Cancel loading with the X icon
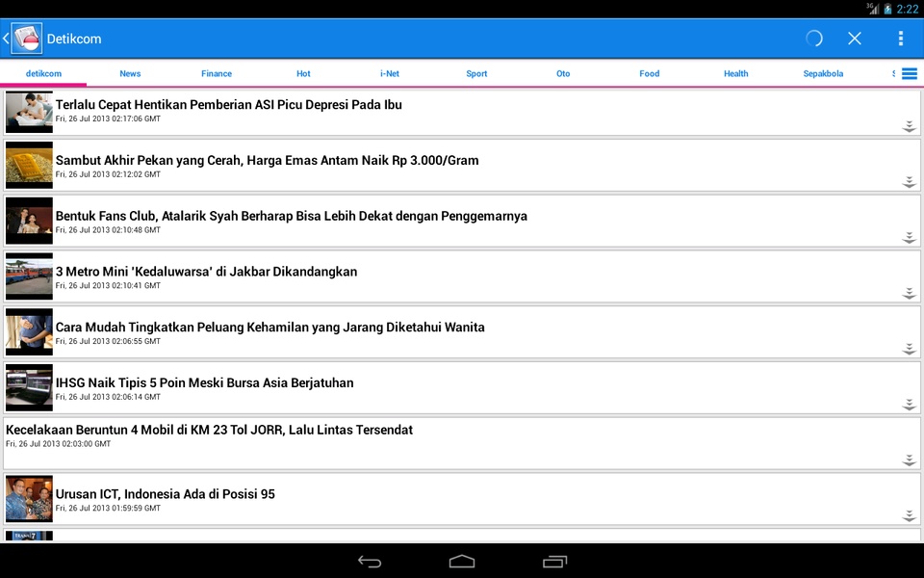The image size is (924, 578). click(x=855, y=39)
